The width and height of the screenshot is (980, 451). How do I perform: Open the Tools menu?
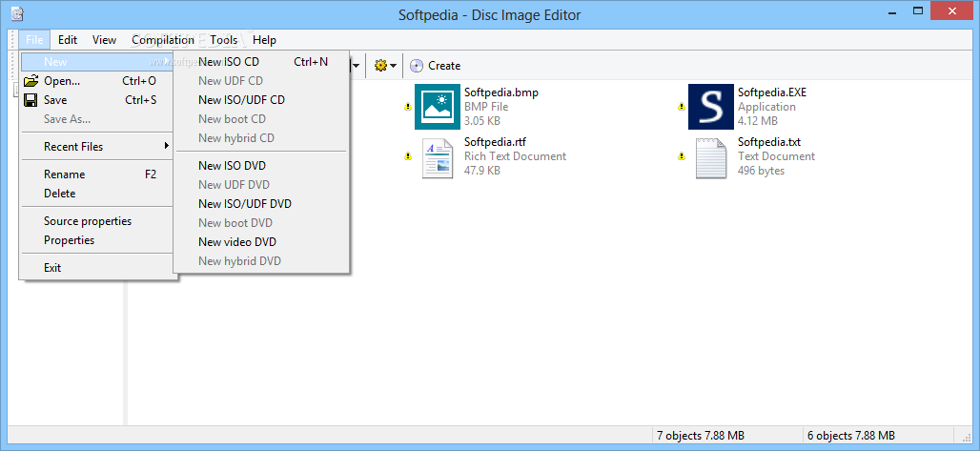point(224,40)
